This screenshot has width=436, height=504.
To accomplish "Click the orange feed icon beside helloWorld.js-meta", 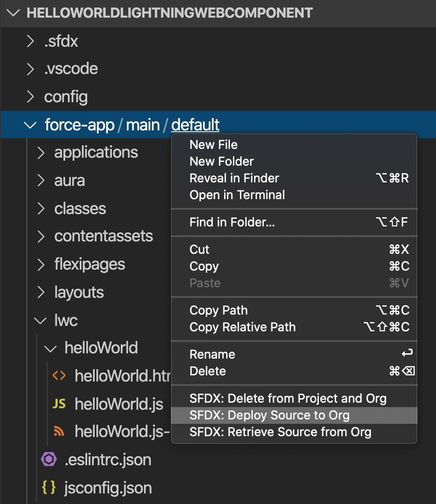I will tap(59, 431).
